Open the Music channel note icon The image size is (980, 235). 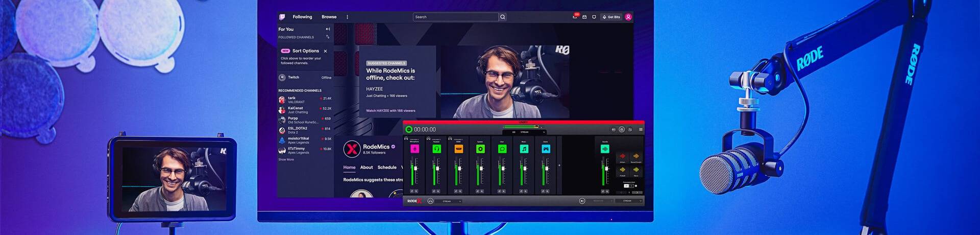tap(524, 149)
